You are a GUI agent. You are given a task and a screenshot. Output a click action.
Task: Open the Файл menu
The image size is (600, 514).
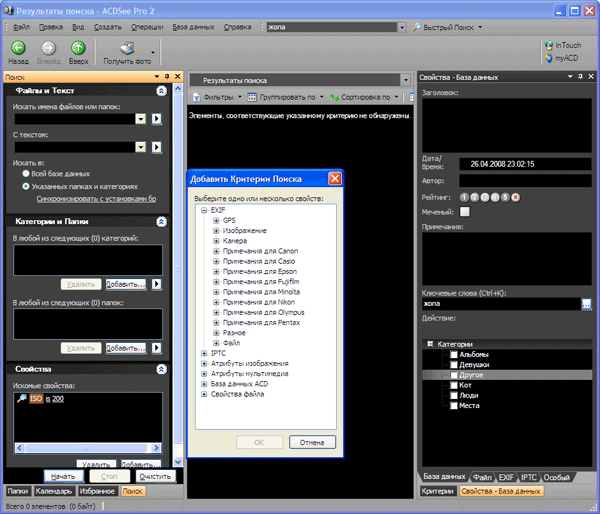point(21,27)
